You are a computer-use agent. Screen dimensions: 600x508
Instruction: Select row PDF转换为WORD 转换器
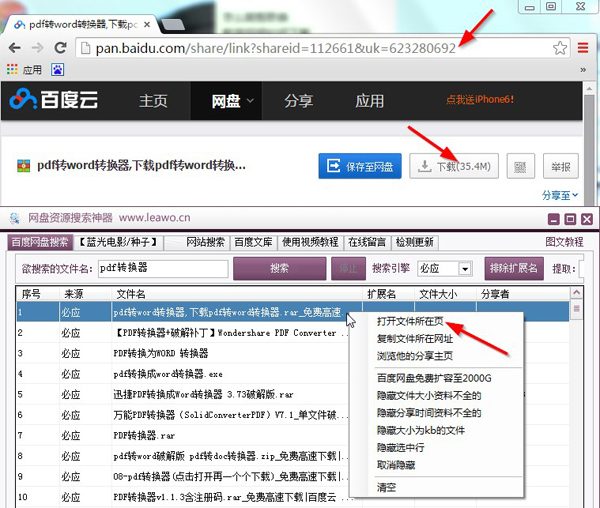click(x=182, y=353)
